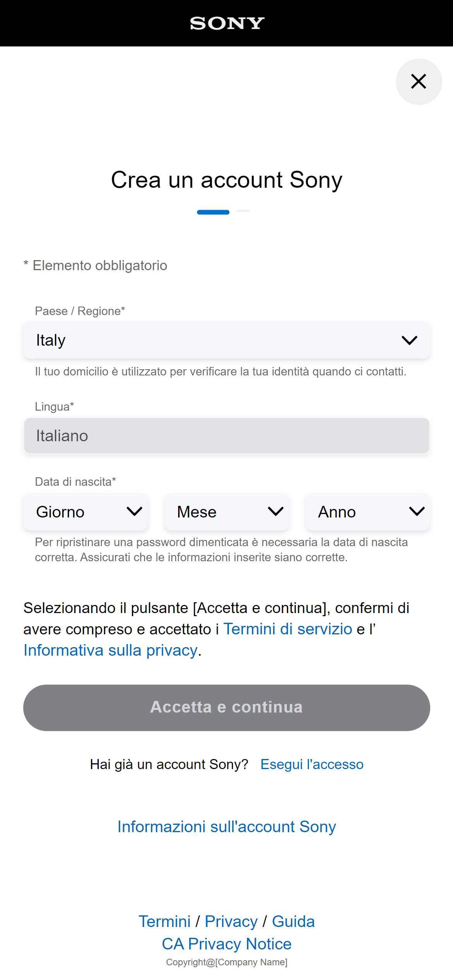The image size is (453, 980).
Task: Open the Paese / Regione country dropdown
Action: tap(226, 340)
